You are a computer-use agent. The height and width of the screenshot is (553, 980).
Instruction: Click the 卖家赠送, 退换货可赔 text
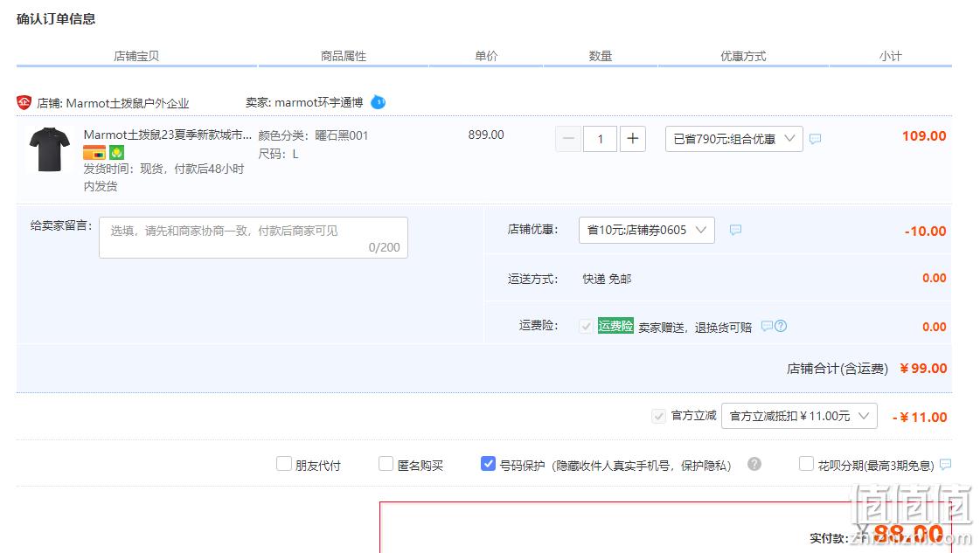click(x=695, y=328)
